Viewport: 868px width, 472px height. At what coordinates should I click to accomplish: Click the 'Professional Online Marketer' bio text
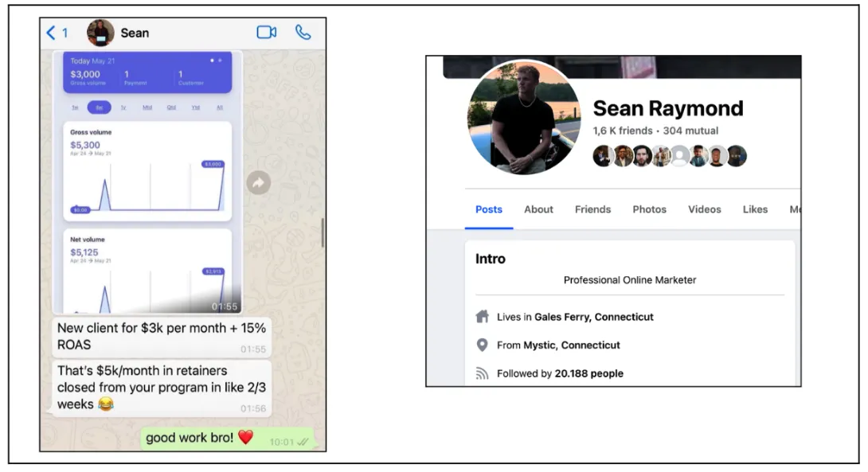click(630, 280)
